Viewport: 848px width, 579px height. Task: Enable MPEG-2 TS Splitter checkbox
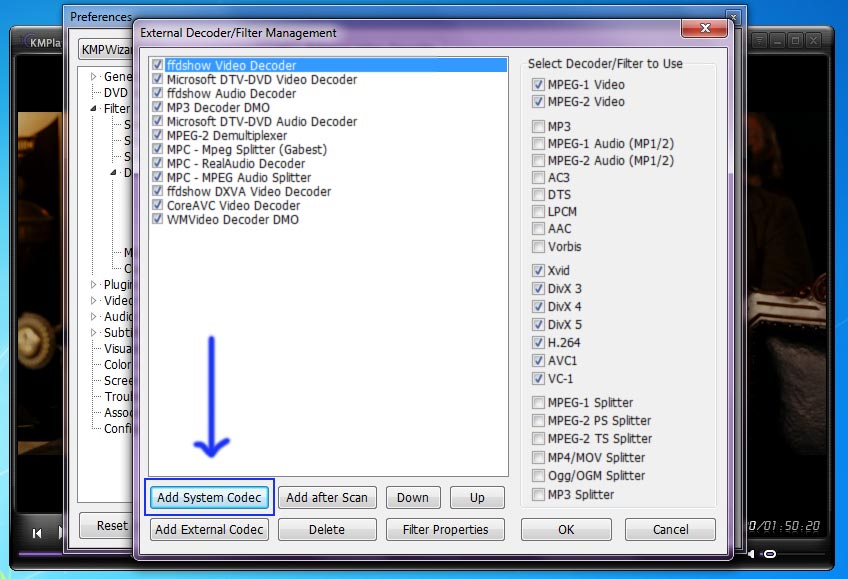click(x=538, y=438)
